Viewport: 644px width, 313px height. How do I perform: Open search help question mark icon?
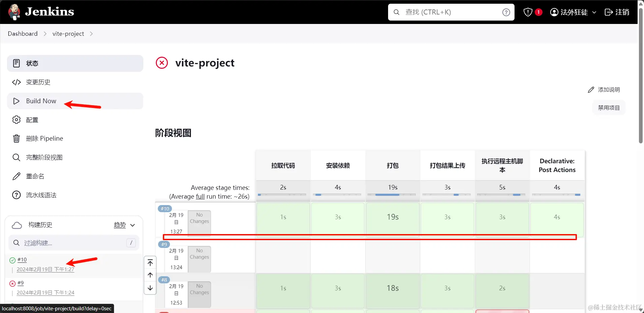(x=506, y=12)
